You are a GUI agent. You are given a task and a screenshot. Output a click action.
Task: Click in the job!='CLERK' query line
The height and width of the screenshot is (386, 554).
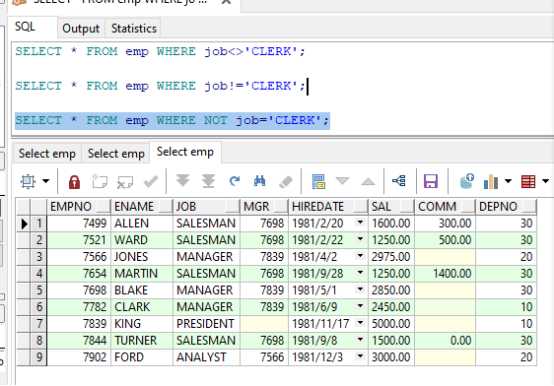[x=160, y=86]
